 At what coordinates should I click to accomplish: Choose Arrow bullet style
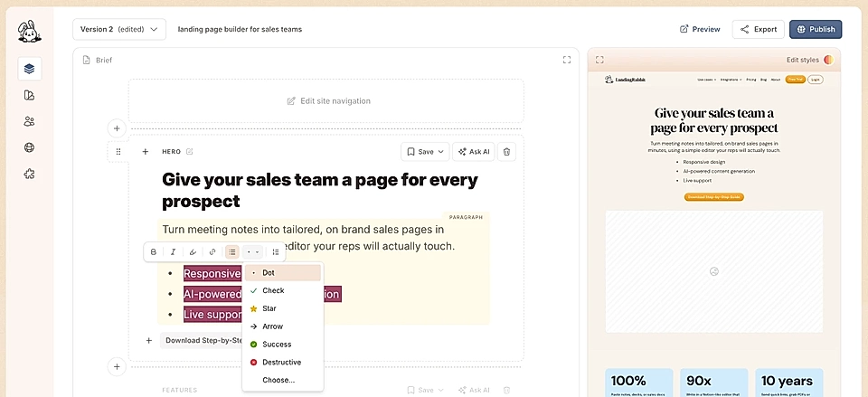coord(283,326)
